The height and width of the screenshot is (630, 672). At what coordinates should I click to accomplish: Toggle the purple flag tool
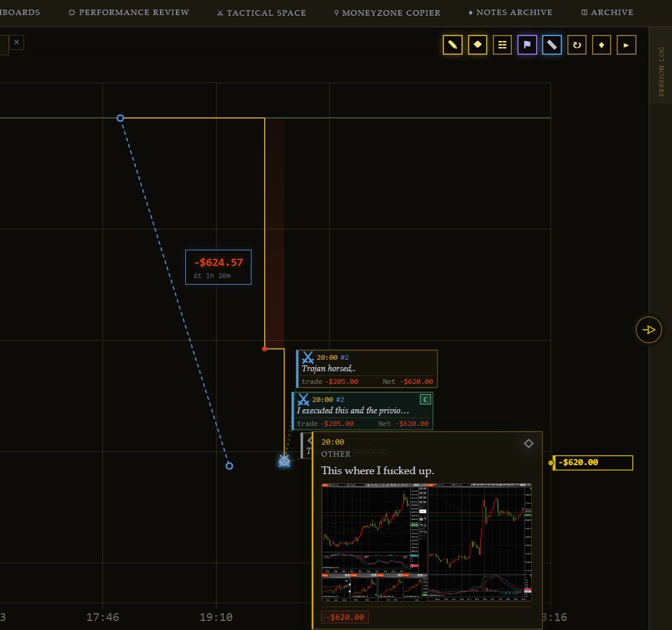click(527, 45)
